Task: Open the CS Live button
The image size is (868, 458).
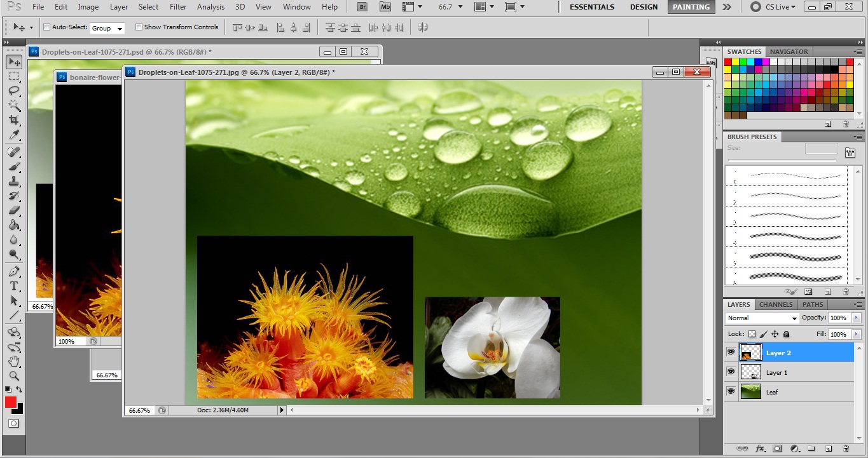Action: point(772,7)
